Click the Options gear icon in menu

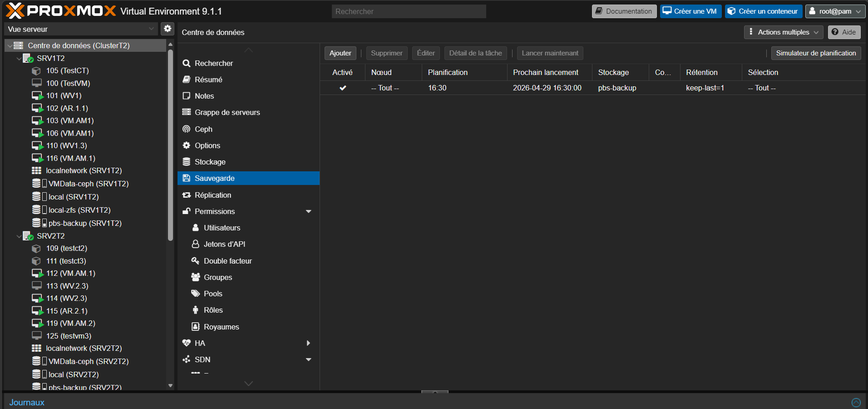click(x=186, y=145)
